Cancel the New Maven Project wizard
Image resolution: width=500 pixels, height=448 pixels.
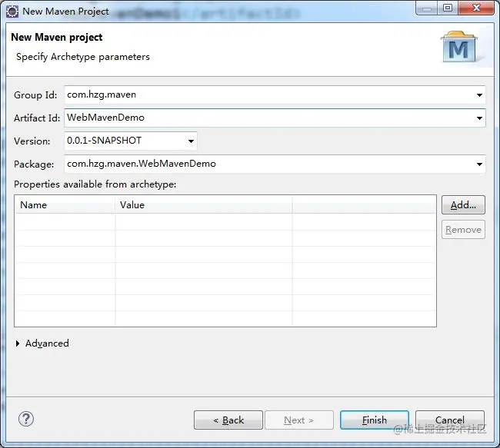coord(450,420)
